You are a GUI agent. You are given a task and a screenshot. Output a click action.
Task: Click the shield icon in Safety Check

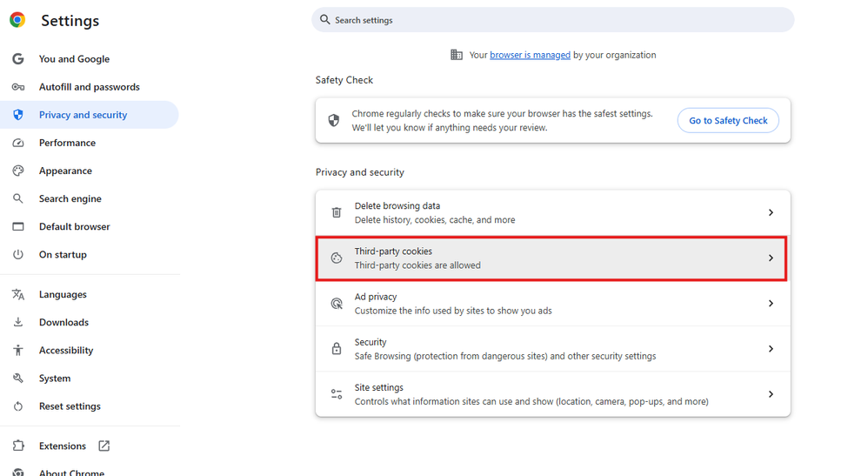point(334,120)
